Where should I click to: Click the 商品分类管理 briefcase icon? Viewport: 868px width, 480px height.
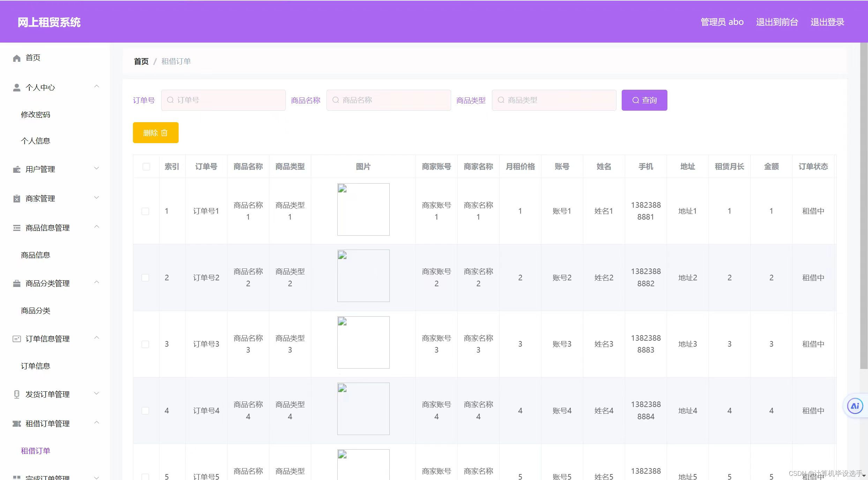pos(16,283)
